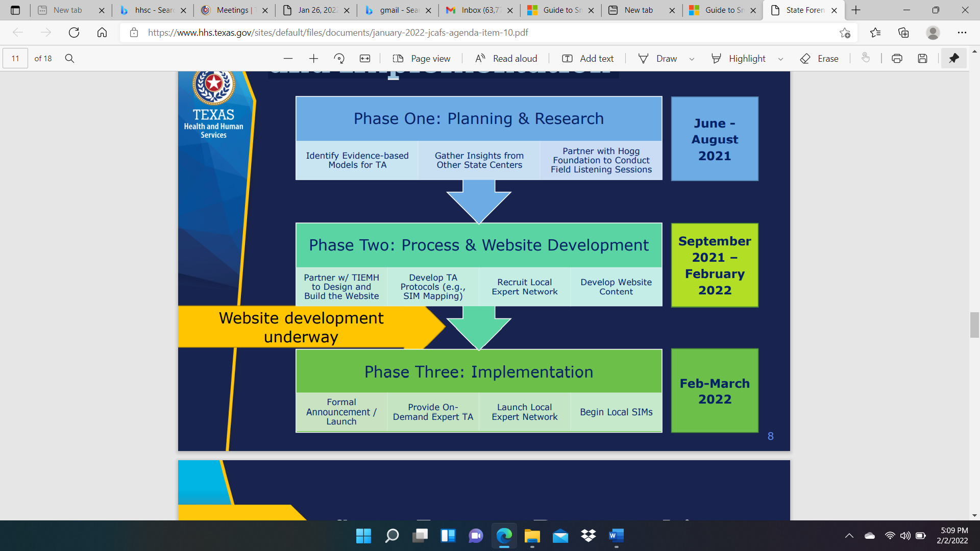Click the Zoom out minus icon
Image resolution: width=980 pixels, height=551 pixels.
pyautogui.click(x=288, y=59)
